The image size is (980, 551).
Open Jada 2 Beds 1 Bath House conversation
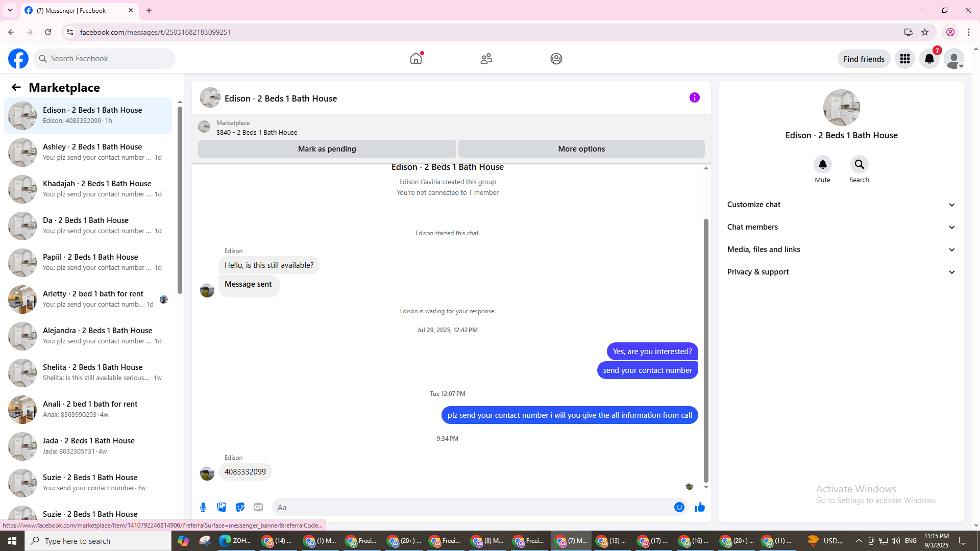click(x=88, y=446)
